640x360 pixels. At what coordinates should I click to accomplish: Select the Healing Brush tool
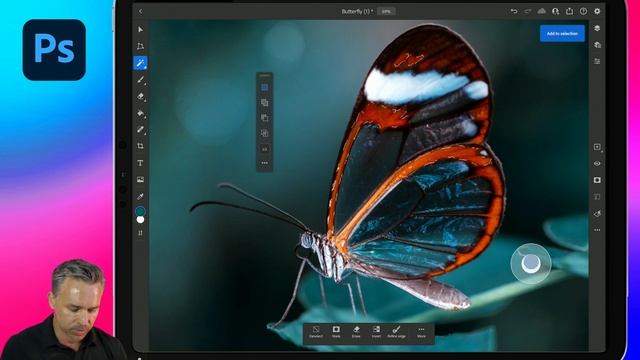pos(140,129)
